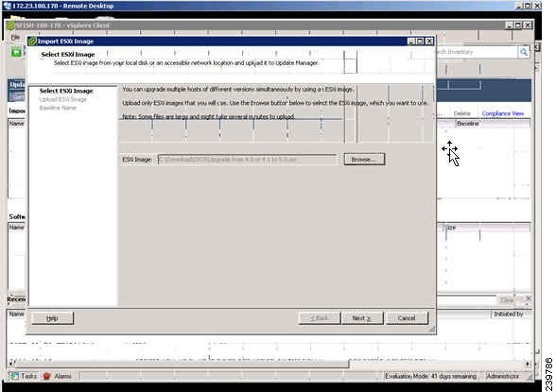Open the Compliance View link
The height and width of the screenshot is (392, 556).
(x=502, y=113)
